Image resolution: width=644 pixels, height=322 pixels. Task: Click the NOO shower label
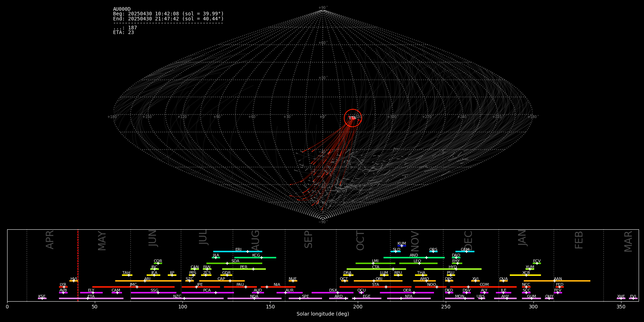point(432,285)
